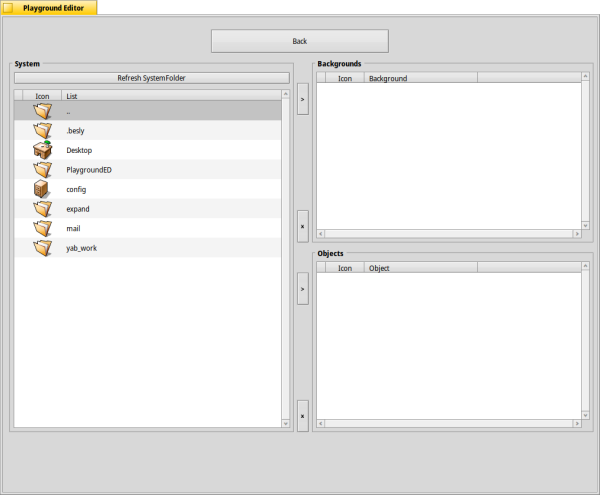600x495 pixels.
Task: Click the config folder icon
Action: [42, 189]
